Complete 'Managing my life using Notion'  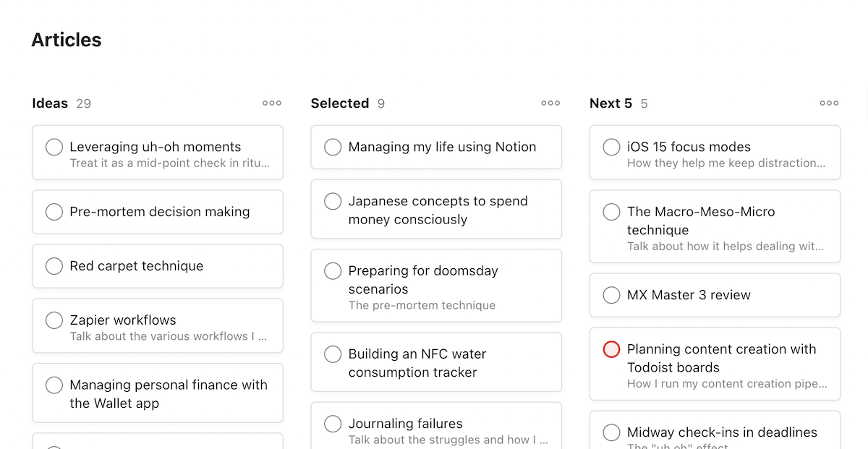tap(333, 147)
